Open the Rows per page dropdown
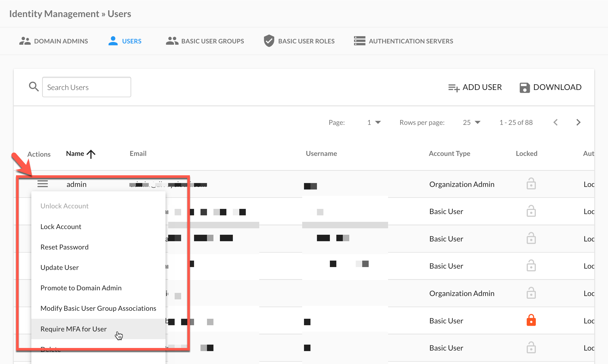This screenshot has height=364, width=608. click(x=471, y=122)
